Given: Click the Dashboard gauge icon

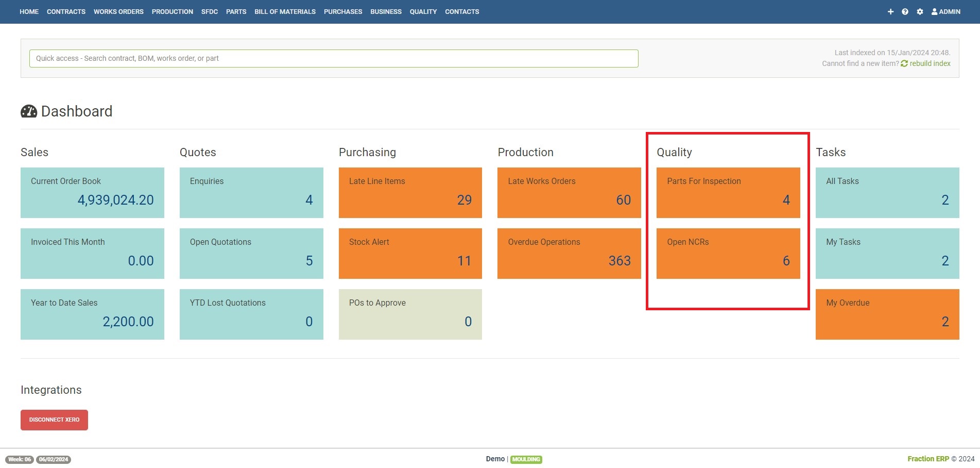Looking at the screenshot, I should click(x=29, y=111).
